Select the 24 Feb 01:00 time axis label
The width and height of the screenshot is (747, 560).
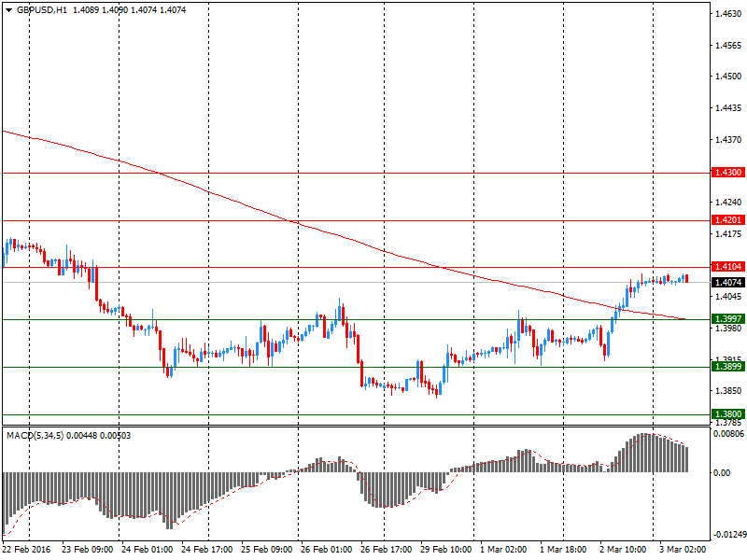[148, 550]
